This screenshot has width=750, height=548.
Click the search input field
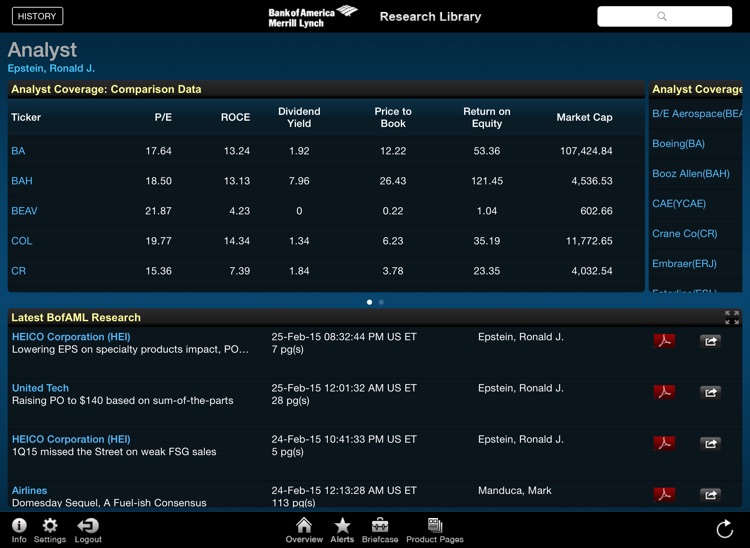pos(664,16)
